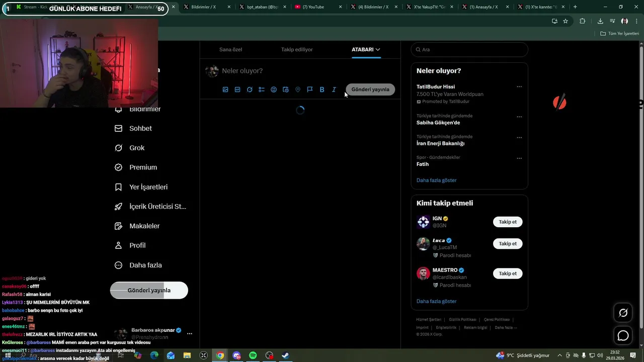Viewport: 644px width, 362px height.
Task: Switch to Takip ediliyor tab
Action: 297,49
